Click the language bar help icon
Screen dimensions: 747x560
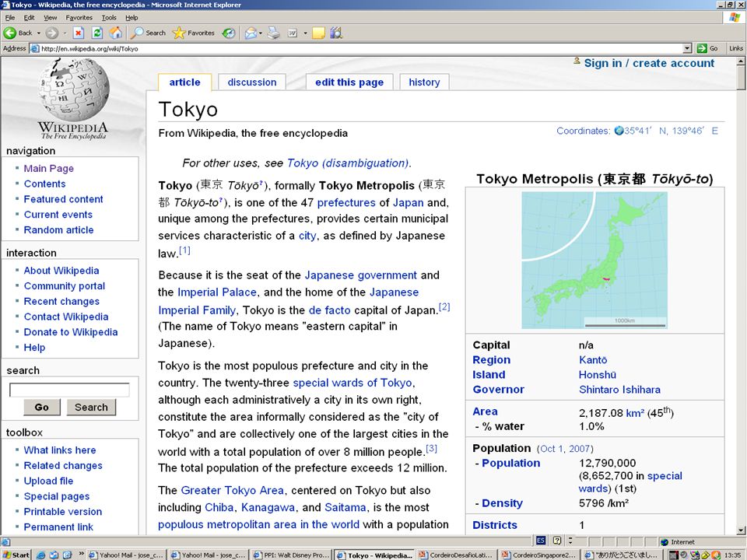557,541
